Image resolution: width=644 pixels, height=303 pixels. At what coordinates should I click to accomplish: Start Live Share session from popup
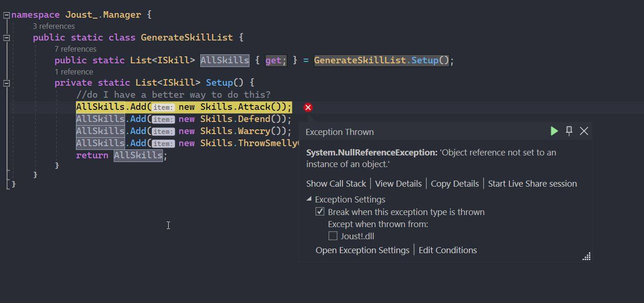point(532,184)
